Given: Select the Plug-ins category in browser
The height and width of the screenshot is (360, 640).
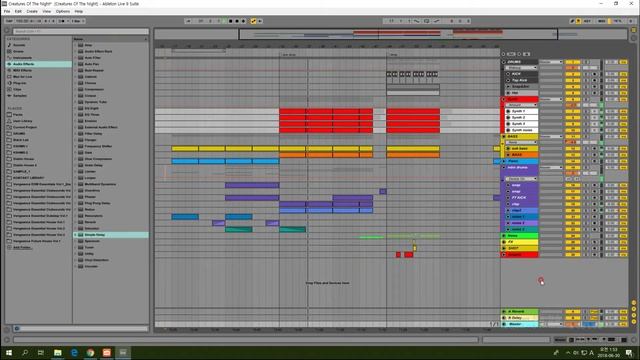Looking at the screenshot, I should click(x=19, y=83).
